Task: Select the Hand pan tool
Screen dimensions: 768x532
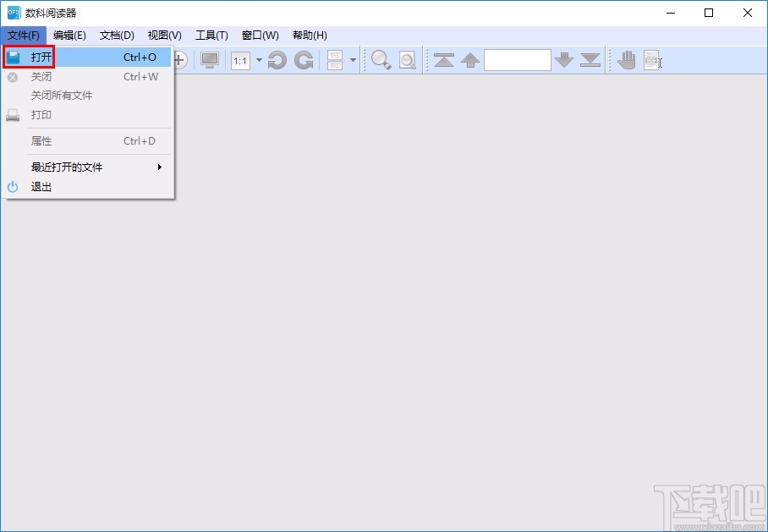Action: click(x=626, y=60)
